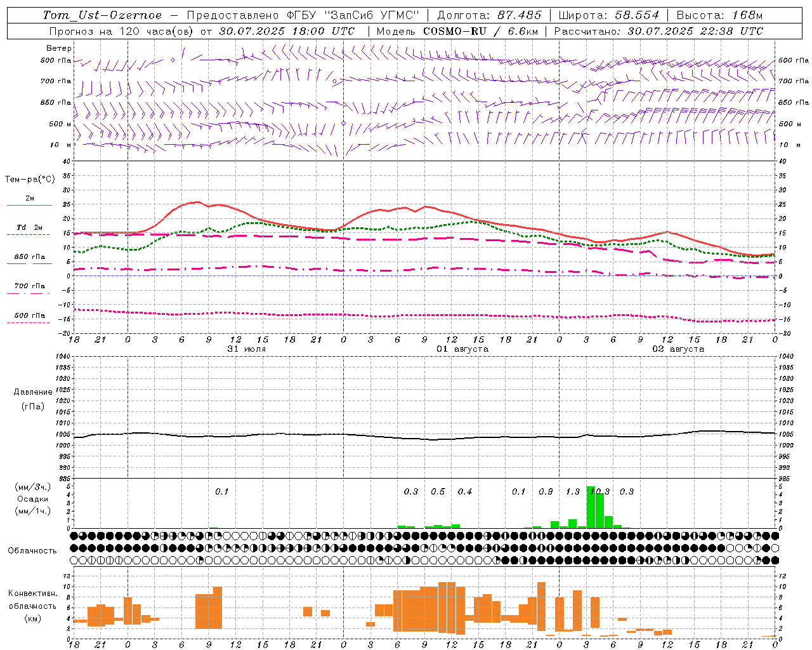
Task: Click the 0.4 precipitation value
Action: [465, 492]
